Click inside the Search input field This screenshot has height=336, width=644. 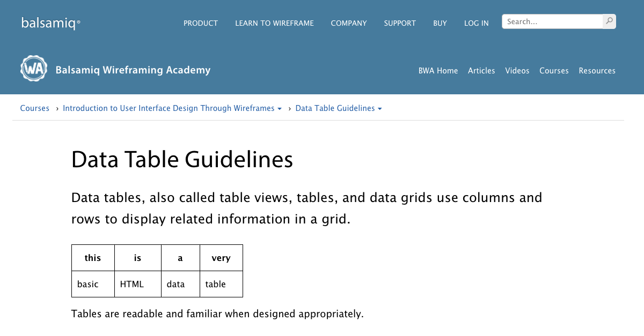[547, 21]
